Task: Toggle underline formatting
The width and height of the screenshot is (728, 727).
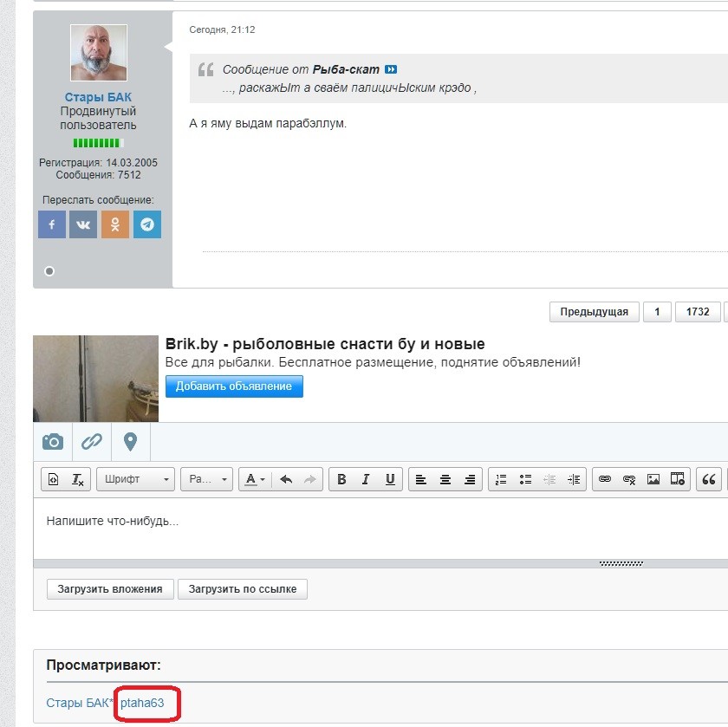Action: 390,479
